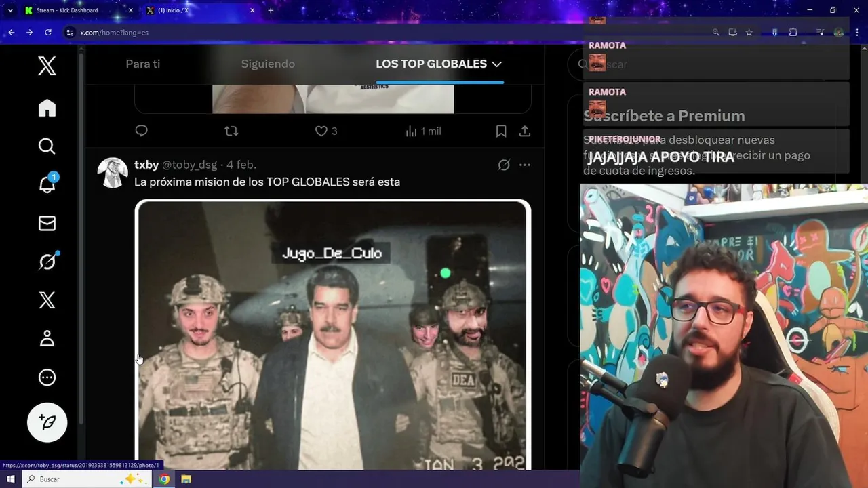This screenshot has width=868, height=488.
Task: Repost the post above txby's tweet
Action: 231,131
